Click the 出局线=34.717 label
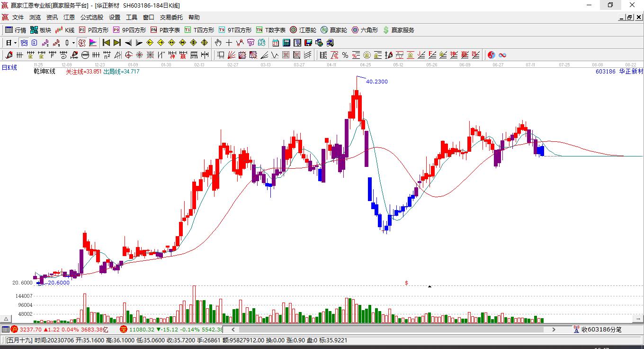 pos(121,72)
